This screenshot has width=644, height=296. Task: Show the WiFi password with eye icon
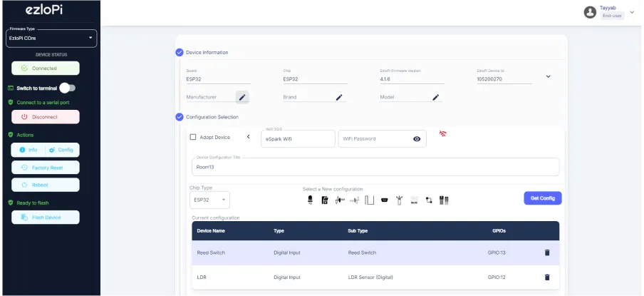(417, 139)
